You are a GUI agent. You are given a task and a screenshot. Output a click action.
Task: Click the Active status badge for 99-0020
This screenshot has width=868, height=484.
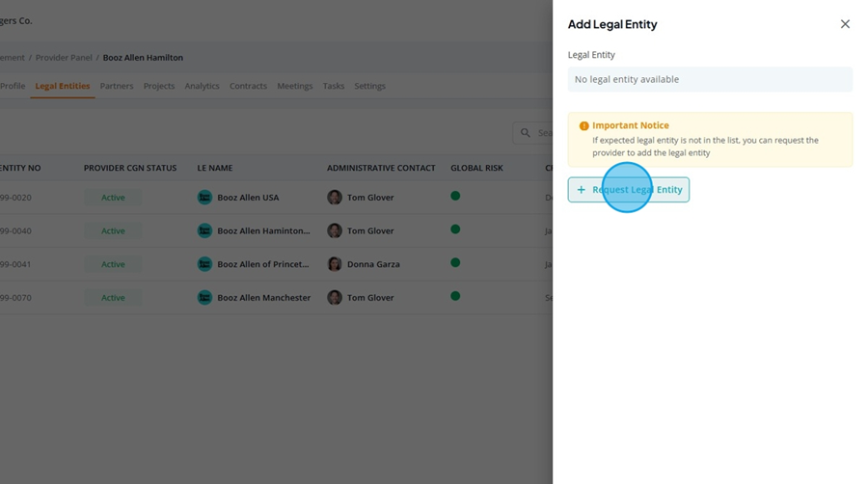click(x=113, y=198)
